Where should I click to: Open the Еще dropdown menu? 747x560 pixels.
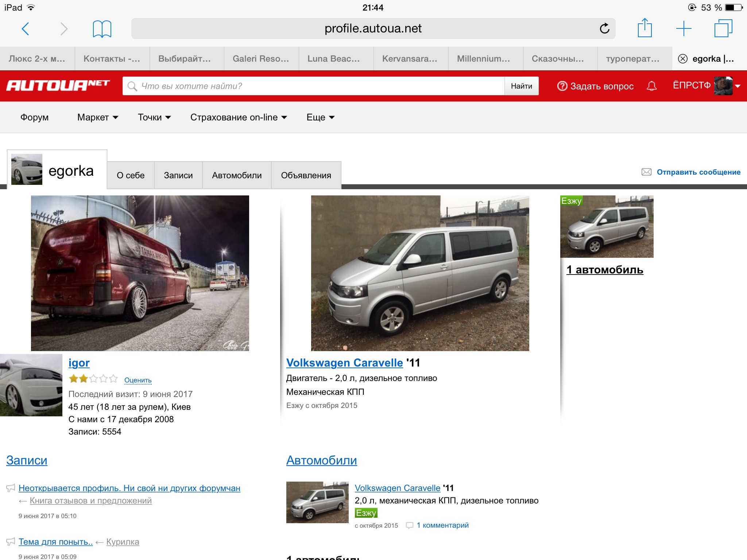tap(321, 117)
